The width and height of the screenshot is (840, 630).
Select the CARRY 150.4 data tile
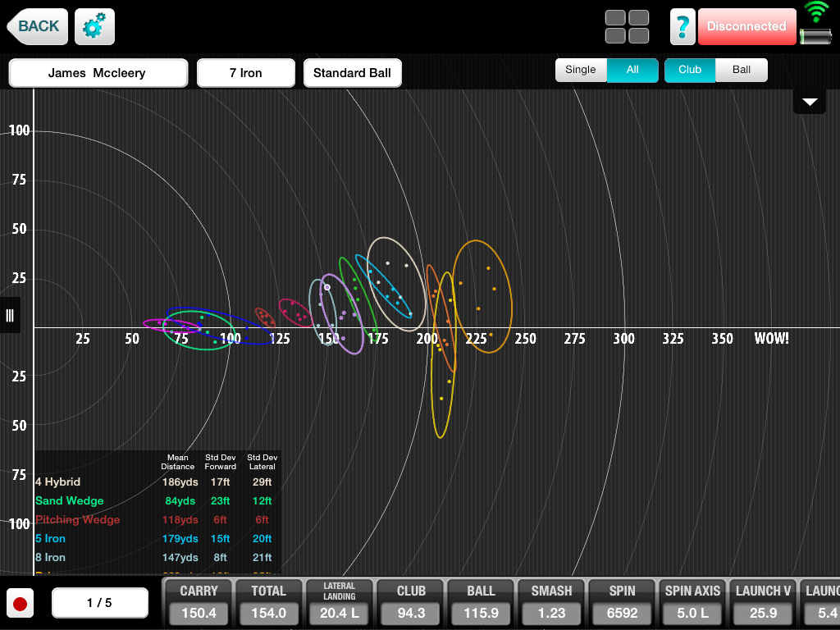(x=199, y=603)
